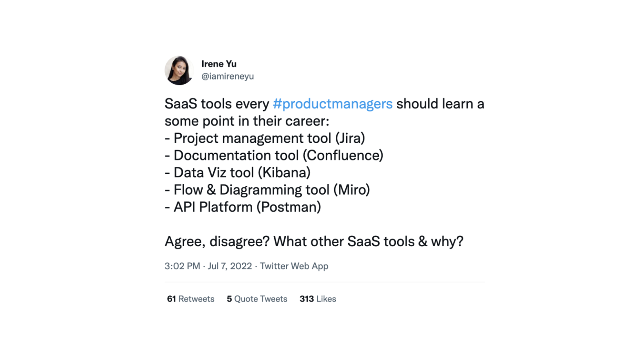Click the word Jira in the tweet
The width and height of the screenshot is (644, 360).
[350, 138]
